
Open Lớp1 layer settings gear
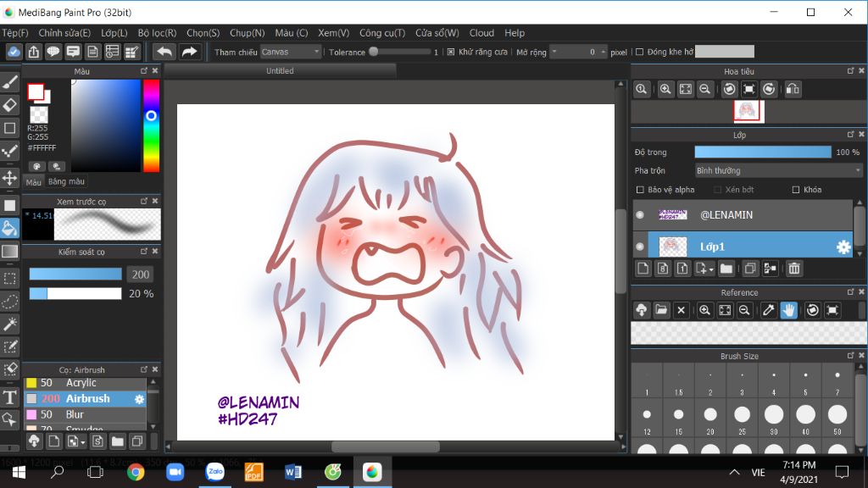pyautogui.click(x=843, y=247)
